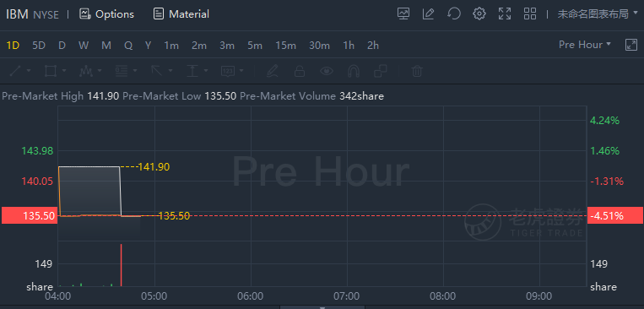Open chart settings gear icon

[x=479, y=14]
